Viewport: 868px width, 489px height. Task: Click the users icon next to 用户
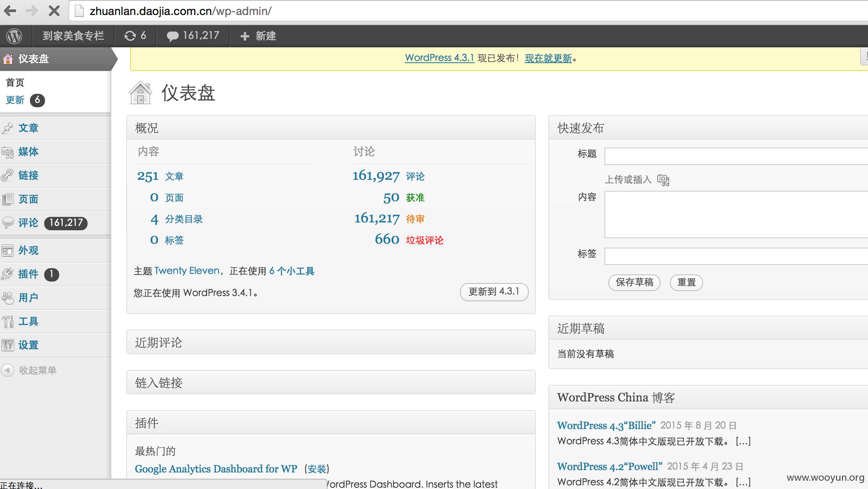pos(8,298)
